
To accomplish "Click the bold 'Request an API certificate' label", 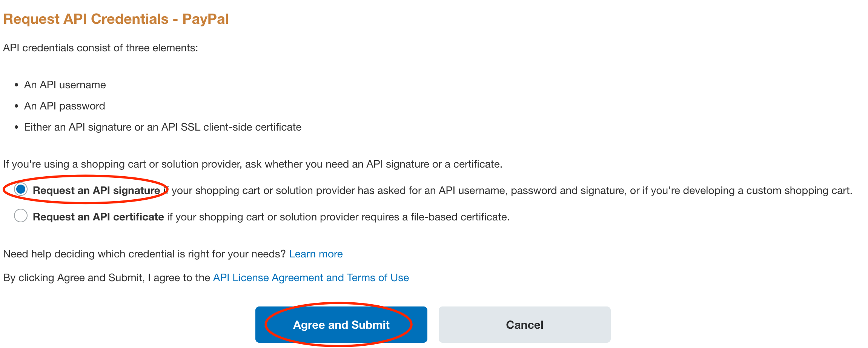I will click(x=98, y=217).
